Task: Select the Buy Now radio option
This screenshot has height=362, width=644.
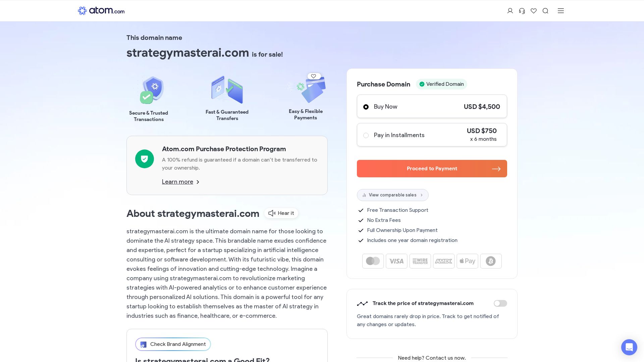Action: pyautogui.click(x=366, y=107)
